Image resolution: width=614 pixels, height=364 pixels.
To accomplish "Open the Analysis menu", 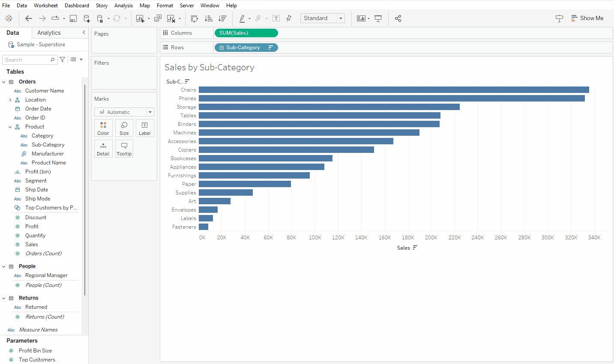I will [123, 6].
